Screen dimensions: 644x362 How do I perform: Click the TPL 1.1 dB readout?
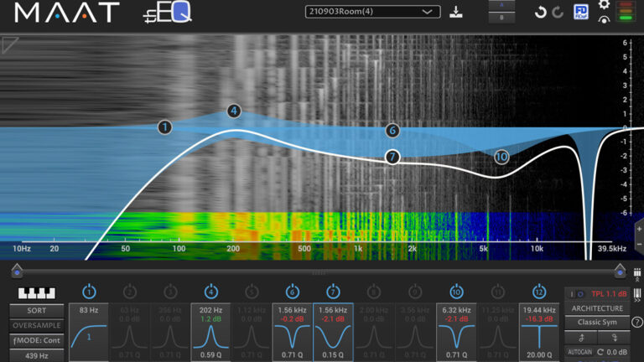point(609,294)
